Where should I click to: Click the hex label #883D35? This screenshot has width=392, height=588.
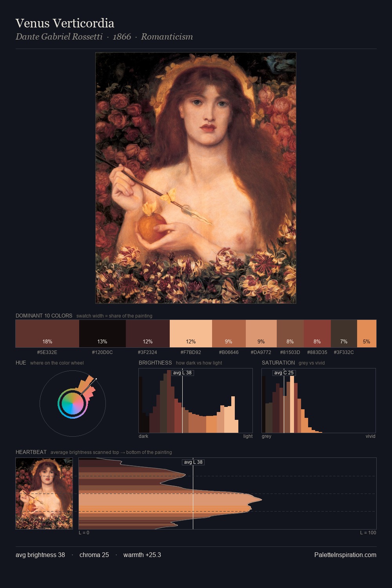pyautogui.click(x=317, y=352)
